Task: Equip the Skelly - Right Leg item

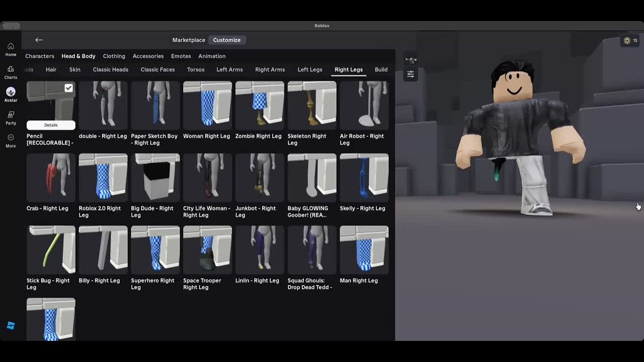Action: 364,178
